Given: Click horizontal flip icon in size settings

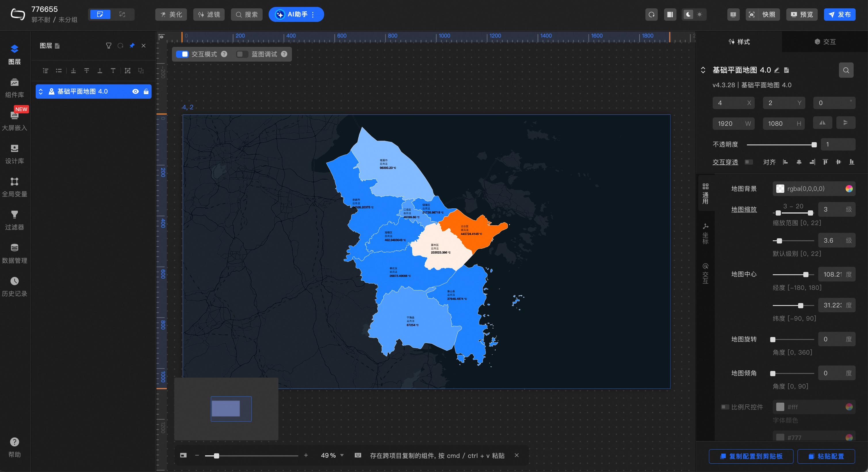Looking at the screenshot, I should pyautogui.click(x=823, y=123).
